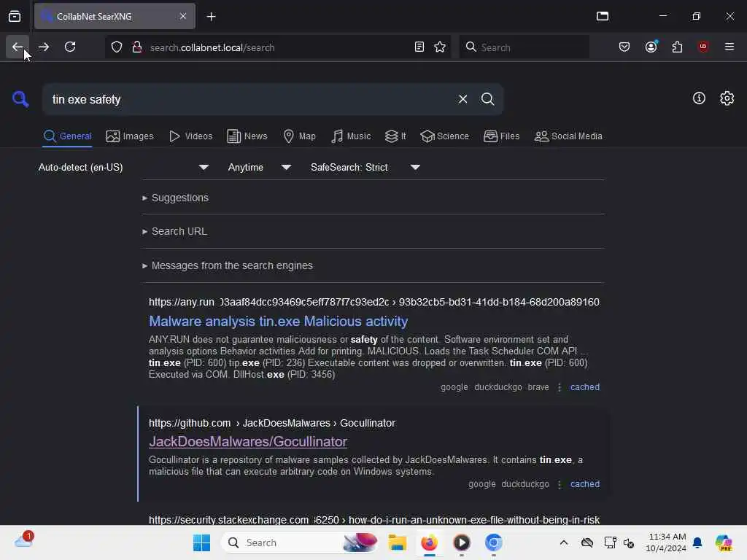Open engine options dots on any.run result

tap(560, 387)
